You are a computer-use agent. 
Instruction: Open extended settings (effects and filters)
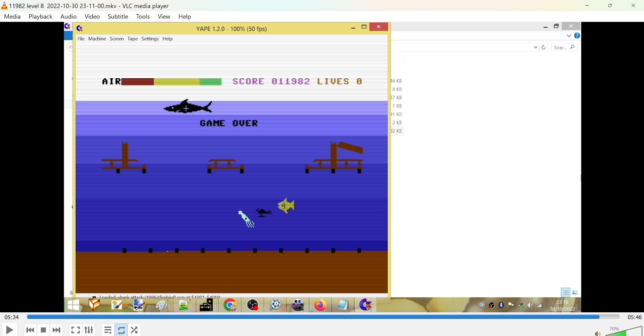(89, 330)
